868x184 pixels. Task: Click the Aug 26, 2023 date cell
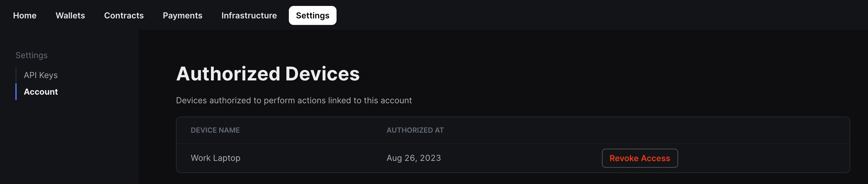coord(414,158)
